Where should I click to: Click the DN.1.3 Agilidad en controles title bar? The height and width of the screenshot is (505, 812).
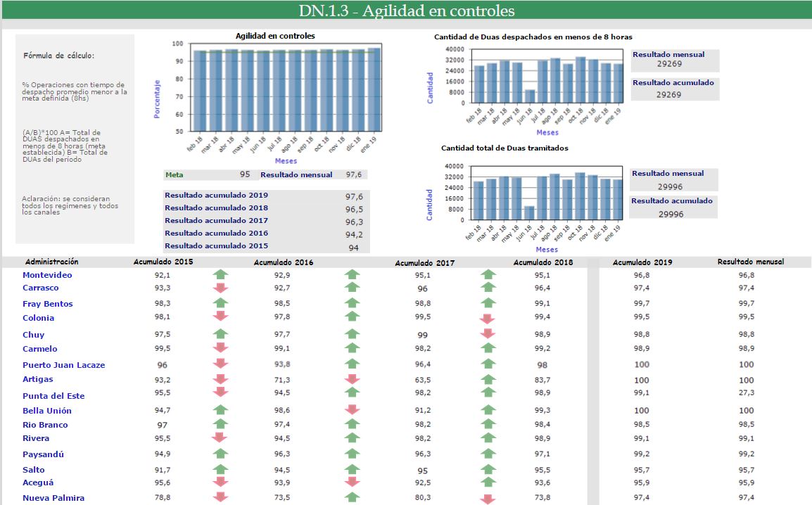point(406,11)
